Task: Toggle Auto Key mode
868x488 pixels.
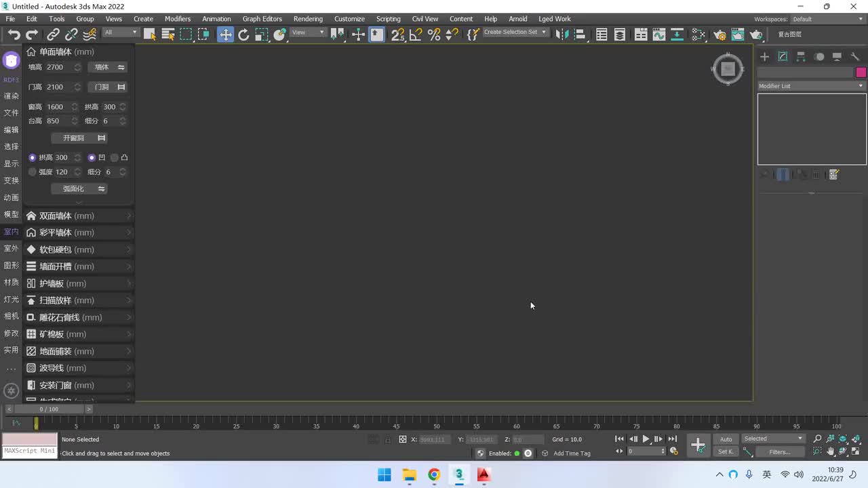Action: point(726,439)
